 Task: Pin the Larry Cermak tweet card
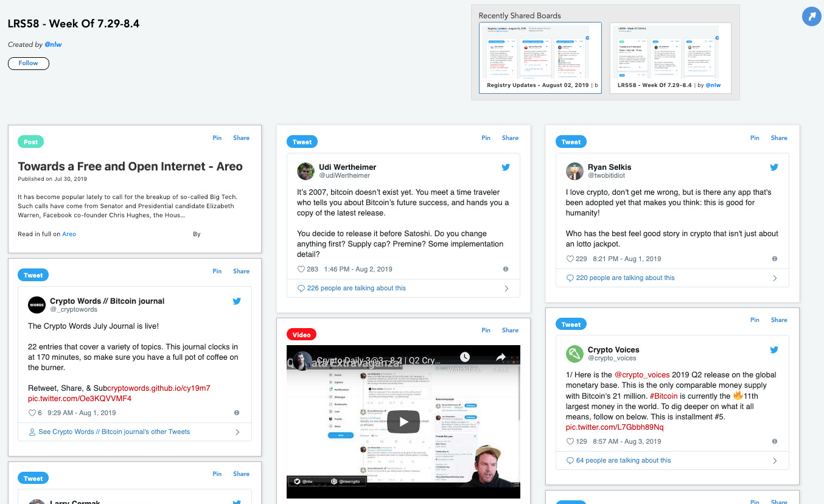[x=217, y=474]
